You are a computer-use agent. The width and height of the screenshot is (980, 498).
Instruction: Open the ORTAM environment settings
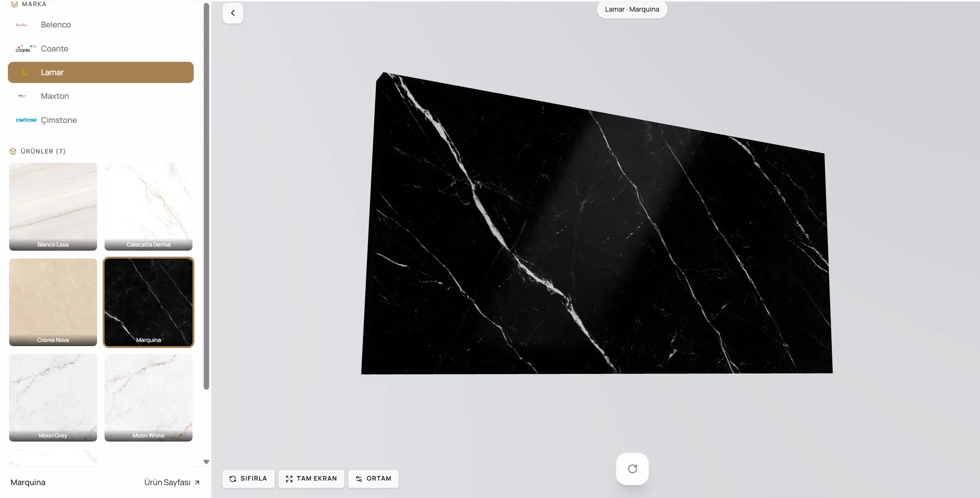click(x=373, y=478)
